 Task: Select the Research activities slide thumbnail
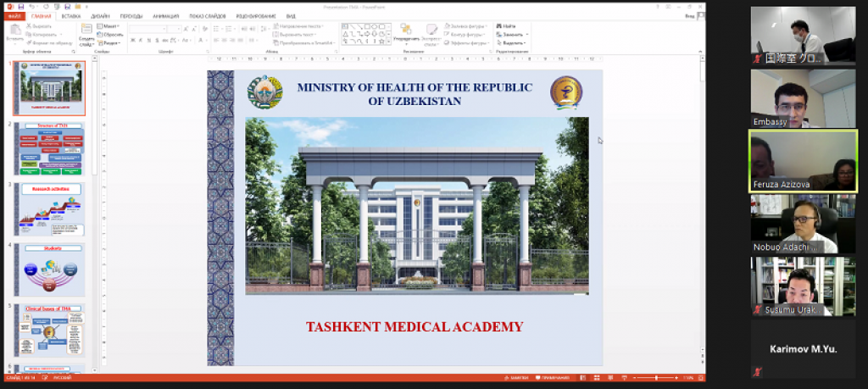coord(49,209)
